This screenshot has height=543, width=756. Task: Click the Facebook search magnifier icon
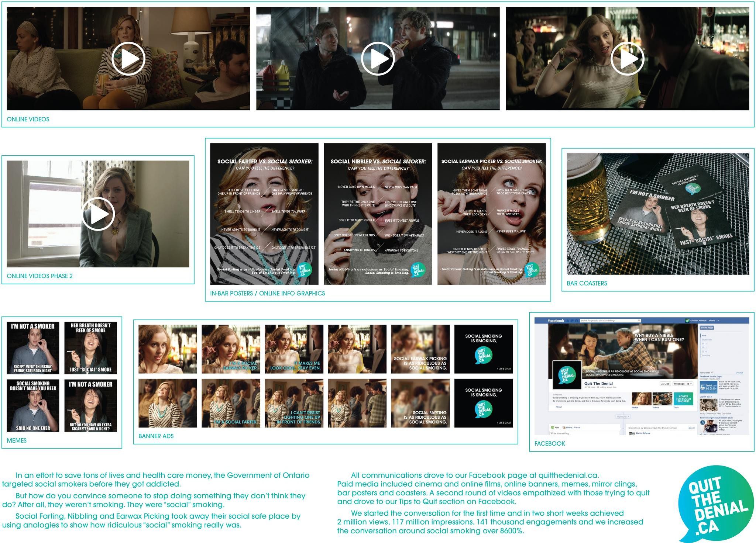click(x=639, y=321)
